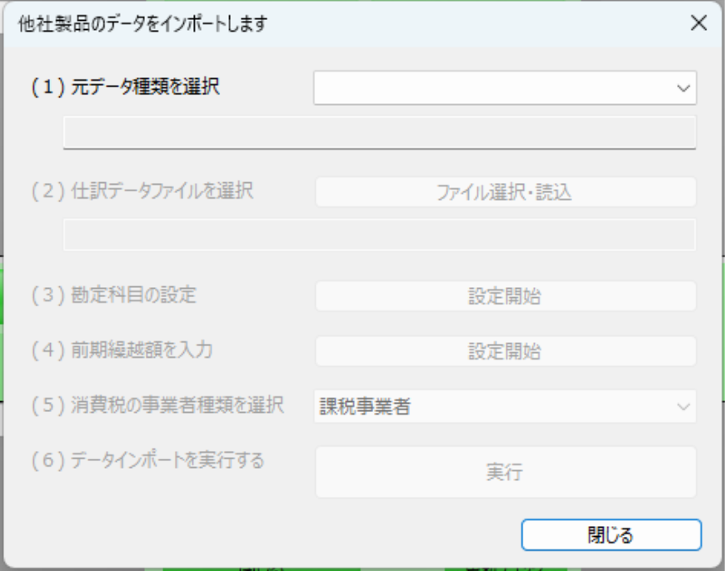Click the label (5) 消費税の事業者種類を選択
728x571 pixels.
pos(157,405)
